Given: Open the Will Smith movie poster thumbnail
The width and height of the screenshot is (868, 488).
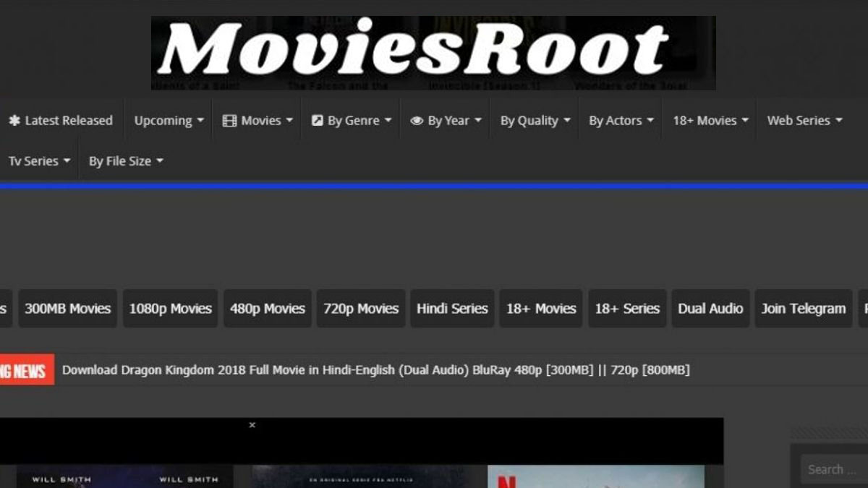Looking at the screenshot, I should [x=124, y=476].
